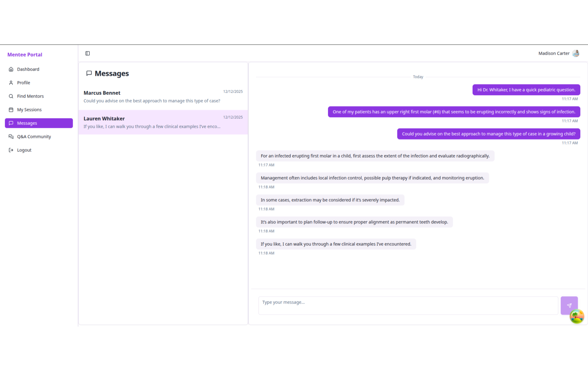Click Madison Carter's profile avatar
Screen dimensions: 588x371
tap(576, 53)
